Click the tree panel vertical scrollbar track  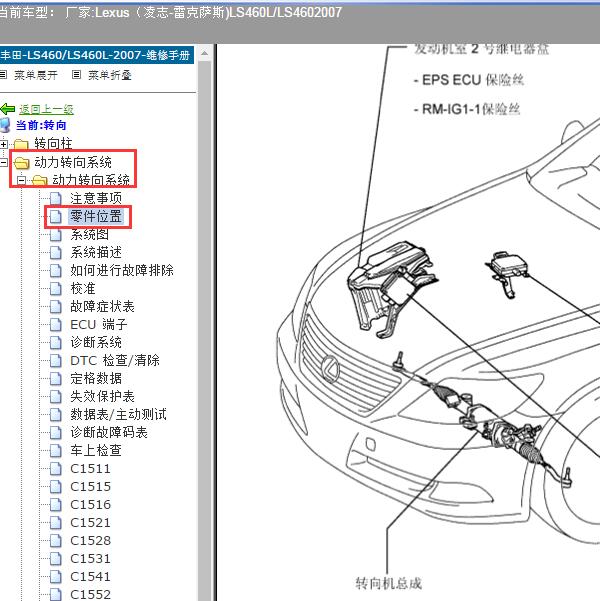coord(205,330)
